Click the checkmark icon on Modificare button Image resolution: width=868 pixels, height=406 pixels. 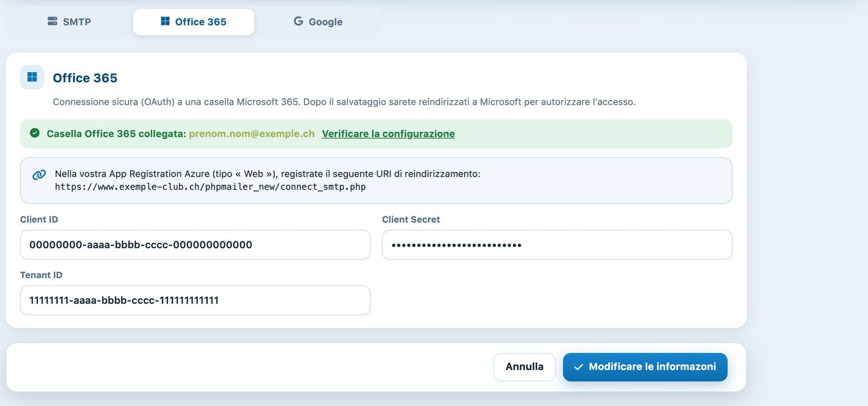click(x=578, y=367)
